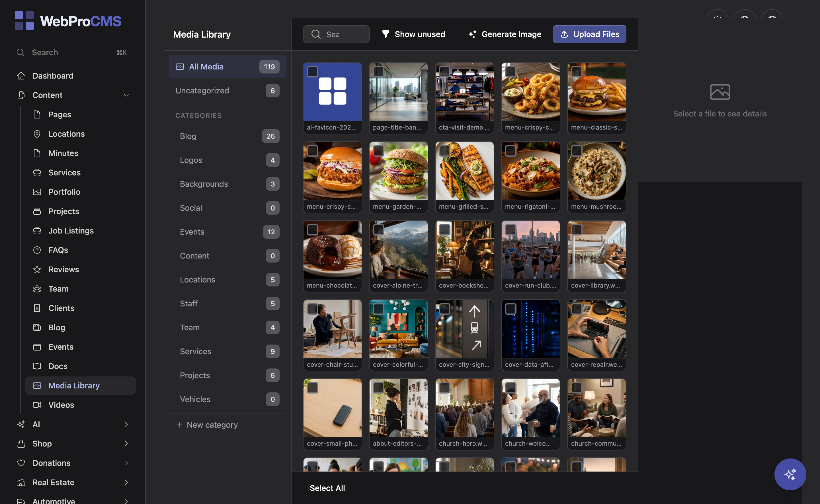Click the Locations pin icon in sidebar
The image size is (820, 504).
(37, 134)
